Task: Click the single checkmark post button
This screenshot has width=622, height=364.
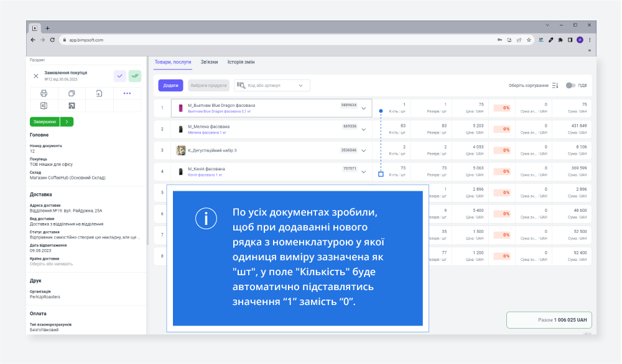Action: pos(119,76)
